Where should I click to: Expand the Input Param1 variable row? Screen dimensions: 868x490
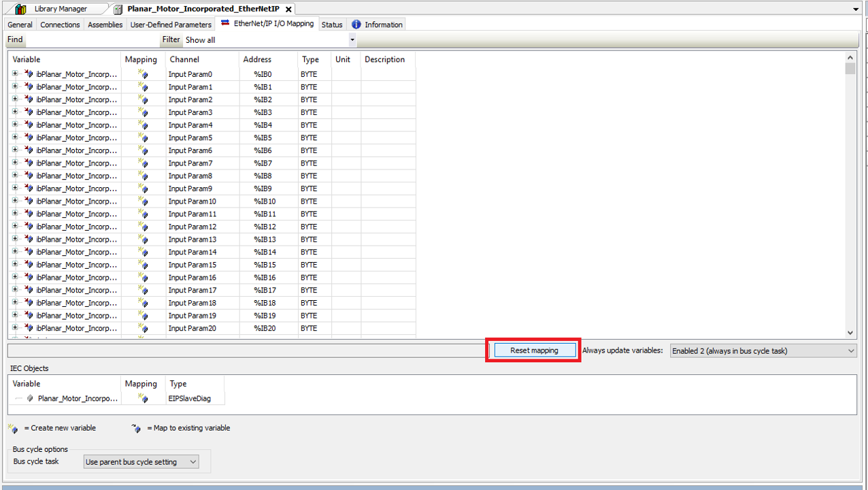pos(15,86)
